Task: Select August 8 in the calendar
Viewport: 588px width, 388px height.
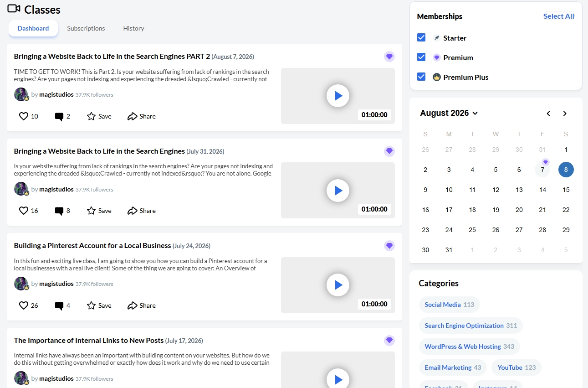Action: tap(566, 170)
